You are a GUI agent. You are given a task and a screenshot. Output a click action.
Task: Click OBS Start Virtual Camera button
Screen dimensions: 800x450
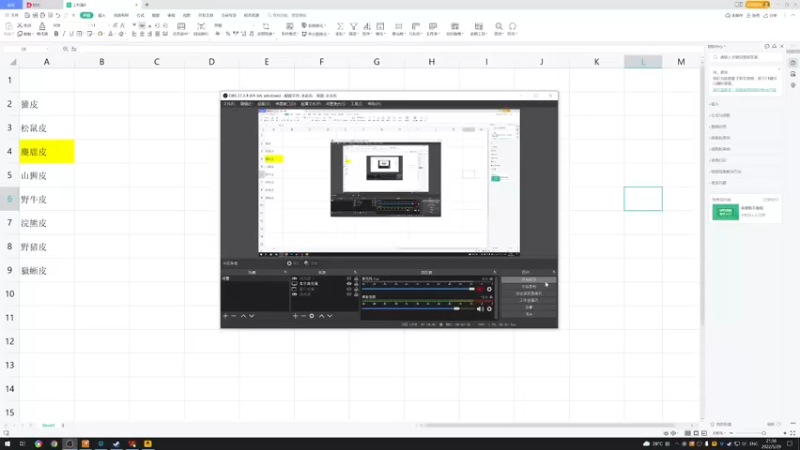click(x=529, y=293)
